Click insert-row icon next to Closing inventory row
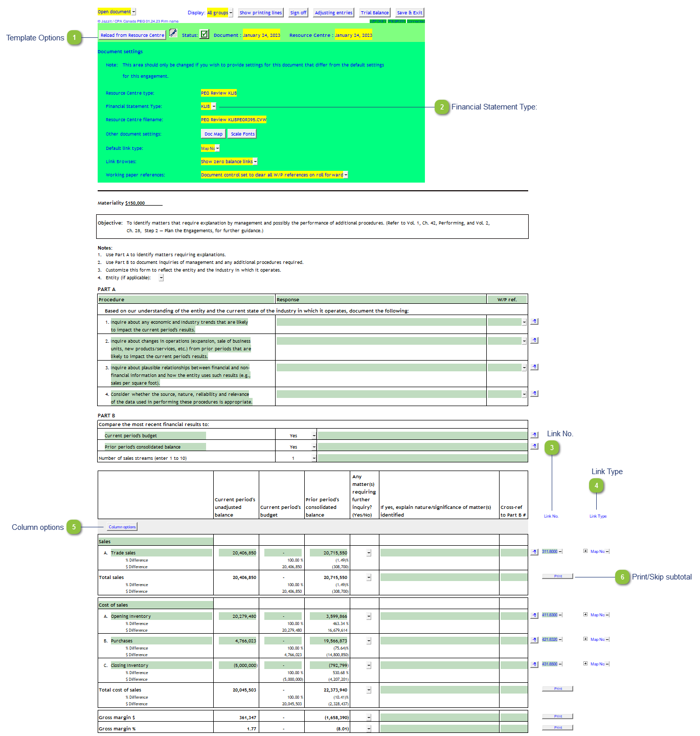 534,664
